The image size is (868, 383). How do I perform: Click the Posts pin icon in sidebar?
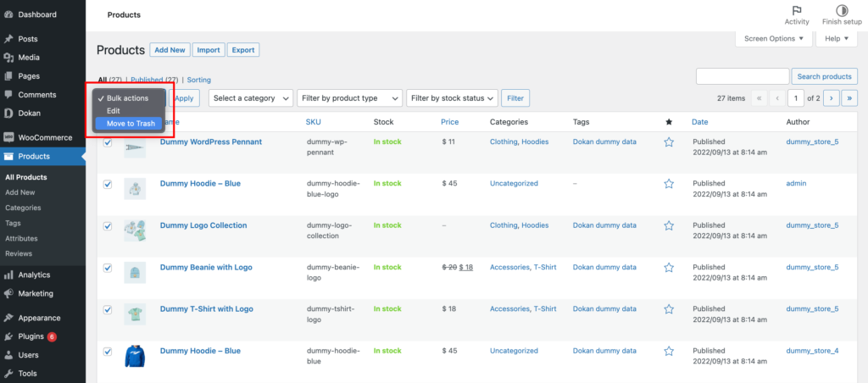point(8,39)
